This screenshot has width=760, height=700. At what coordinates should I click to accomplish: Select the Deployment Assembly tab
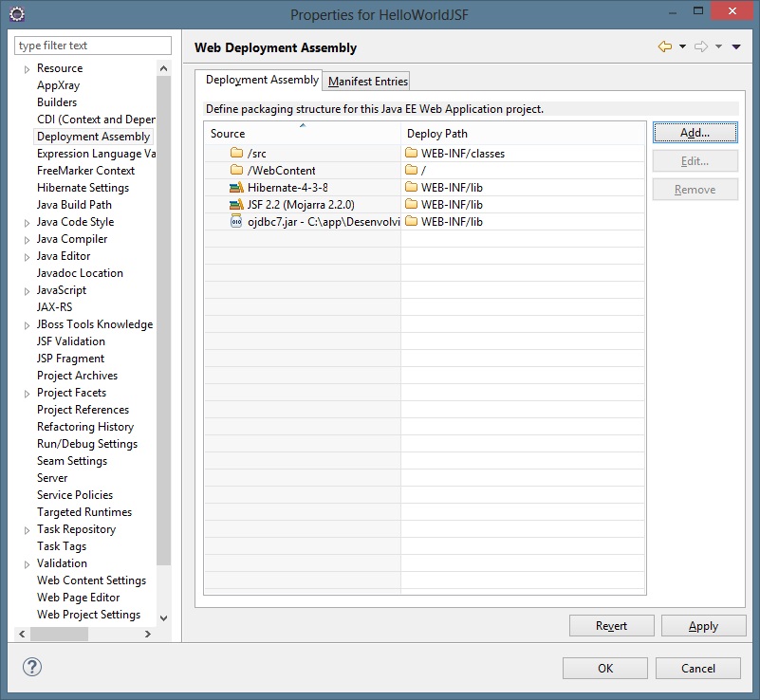tap(262, 80)
